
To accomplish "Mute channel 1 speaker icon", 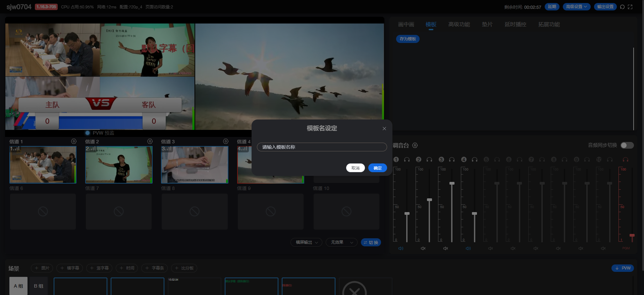I will 401,248.
